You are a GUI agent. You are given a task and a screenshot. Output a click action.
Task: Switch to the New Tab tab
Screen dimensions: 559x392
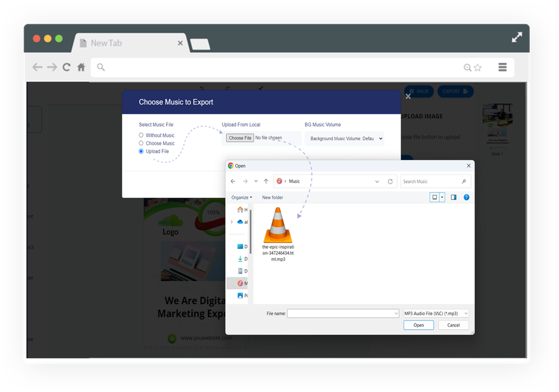[130, 43]
